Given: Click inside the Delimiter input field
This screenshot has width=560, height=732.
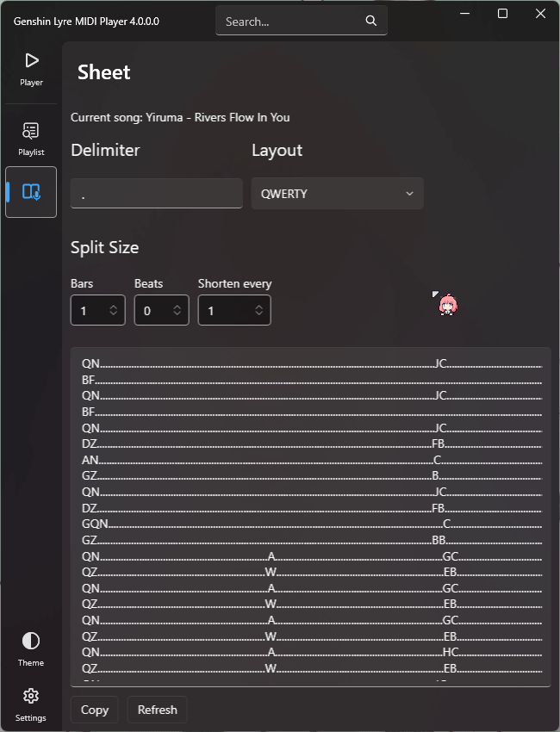Looking at the screenshot, I should coord(156,193).
